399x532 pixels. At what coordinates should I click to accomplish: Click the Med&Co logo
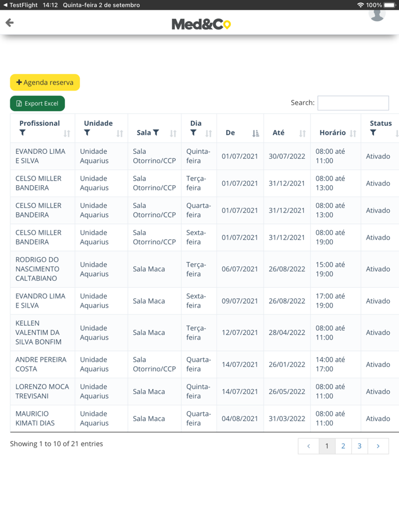tap(201, 24)
